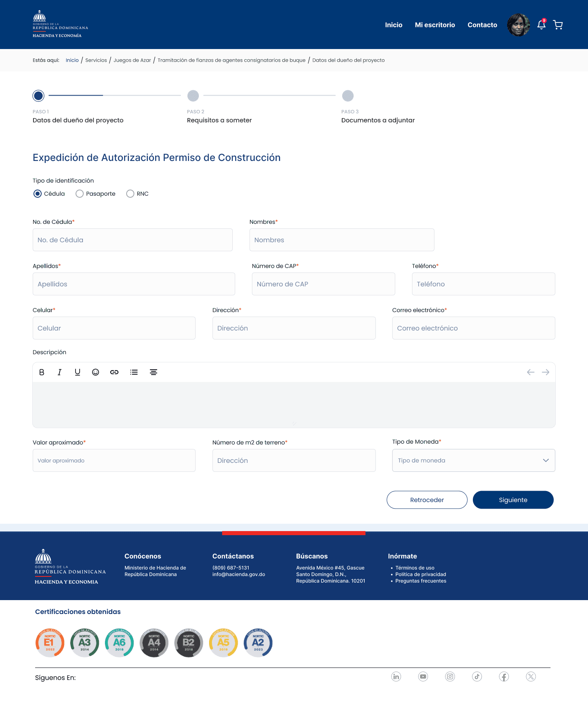This screenshot has width=588, height=710.
Task: Click into the Teléfono input field
Action: point(483,284)
